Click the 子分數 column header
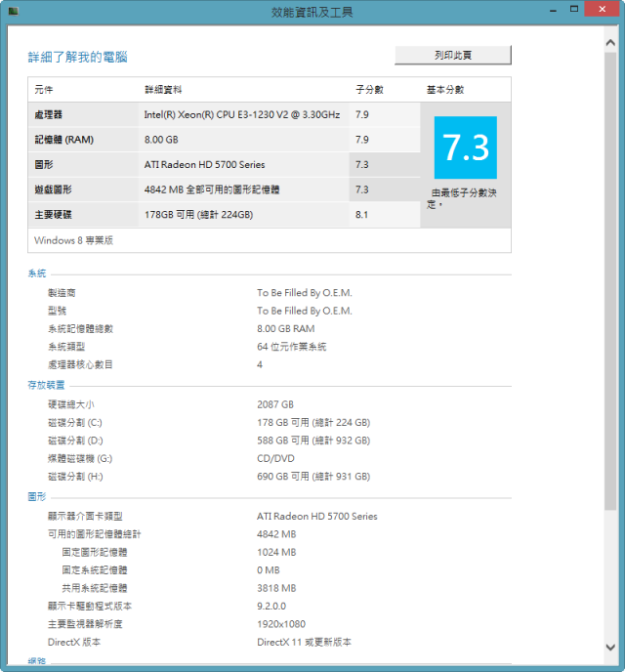The image size is (625, 672). tap(369, 90)
